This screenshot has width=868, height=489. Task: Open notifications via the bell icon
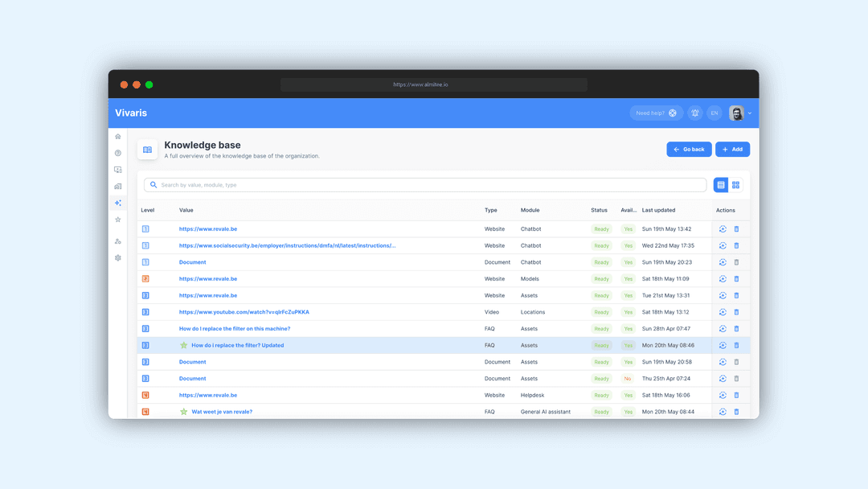click(694, 113)
